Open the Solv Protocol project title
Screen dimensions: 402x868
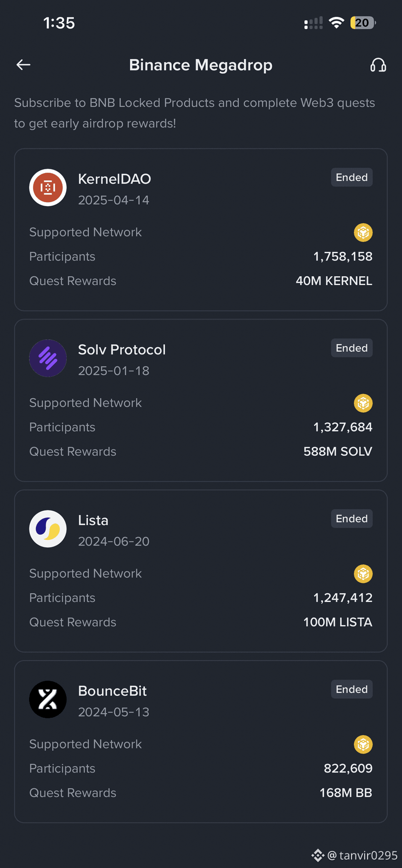click(122, 350)
